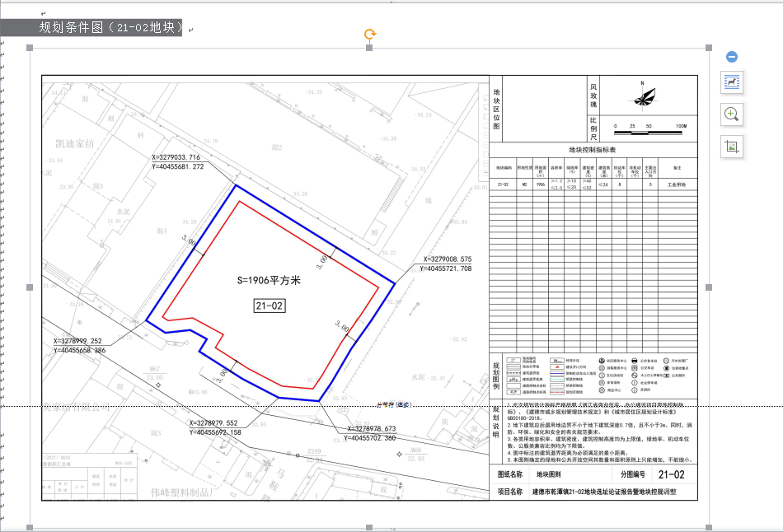Click the 地块控制指标表 table title

(x=592, y=150)
